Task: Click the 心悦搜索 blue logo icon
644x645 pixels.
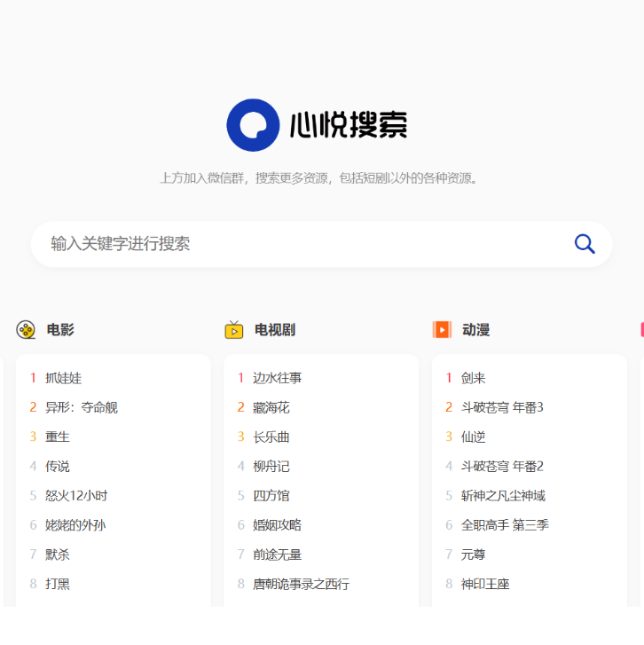Action: pyautogui.click(x=253, y=125)
